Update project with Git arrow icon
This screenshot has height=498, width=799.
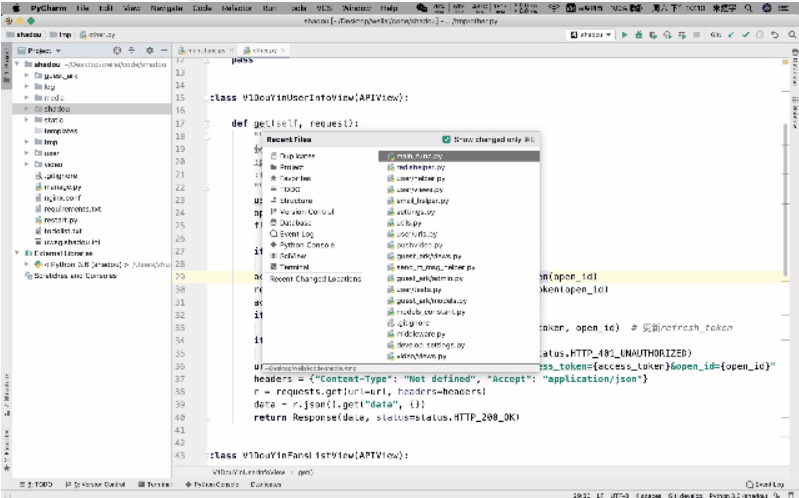click(731, 35)
